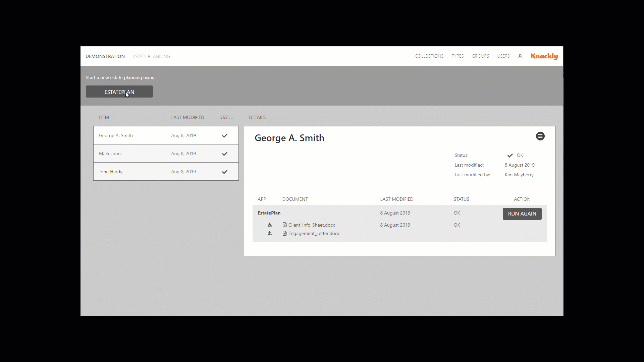Click Mark Jones's Aug 8, 2019 date
Image resolution: width=644 pixels, height=362 pixels.
(x=183, y=154)
